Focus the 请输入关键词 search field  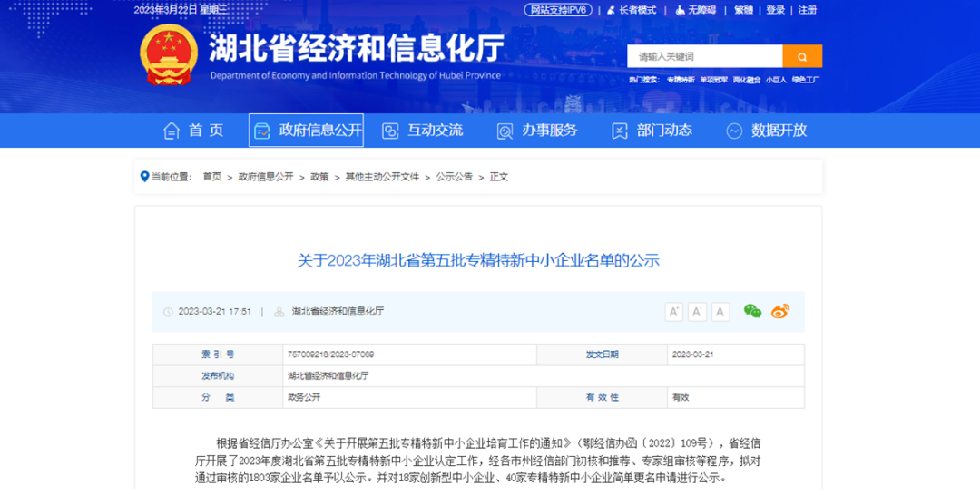click(x=704, y=56)
